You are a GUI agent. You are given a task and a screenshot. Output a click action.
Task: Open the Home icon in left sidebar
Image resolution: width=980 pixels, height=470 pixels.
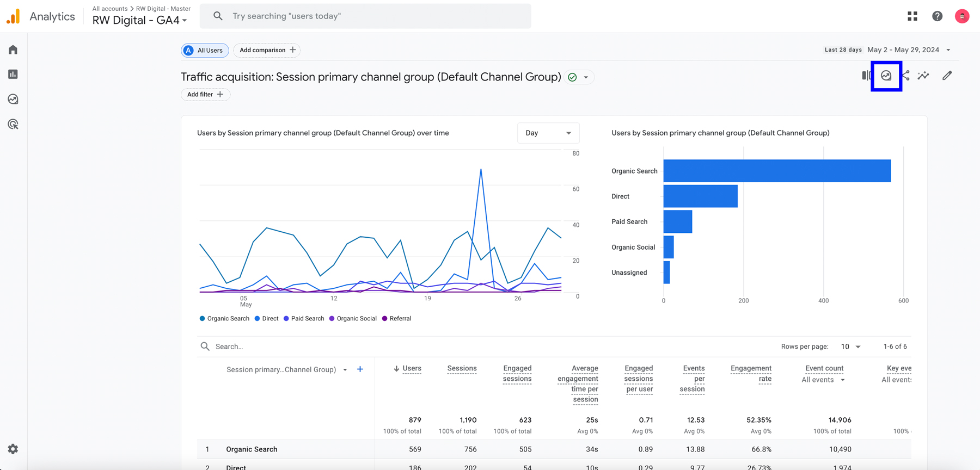(13, 50)
